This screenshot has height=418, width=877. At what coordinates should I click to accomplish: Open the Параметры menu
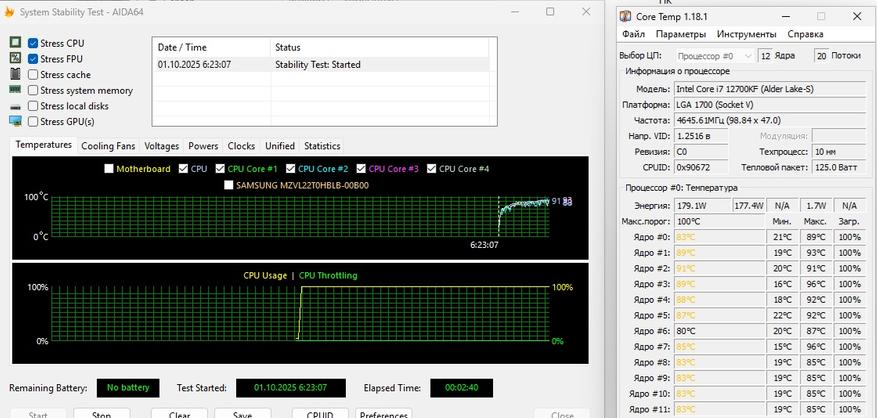coord(681,34)
